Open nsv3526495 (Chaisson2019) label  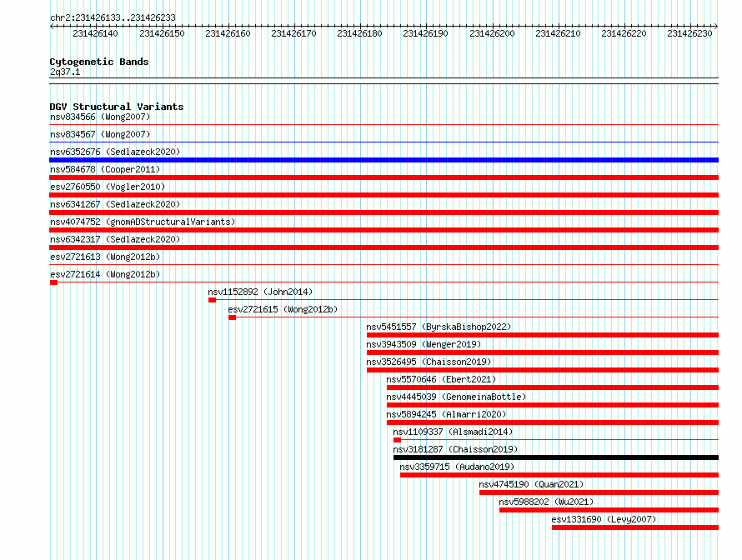point(429,362)
